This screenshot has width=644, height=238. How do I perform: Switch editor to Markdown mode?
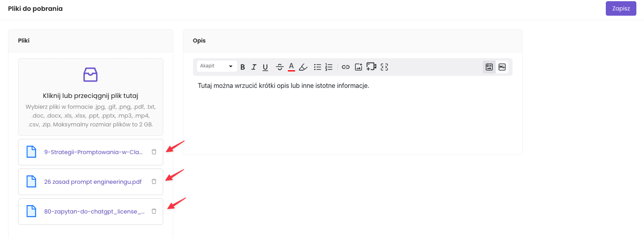(x=502, y=67)
